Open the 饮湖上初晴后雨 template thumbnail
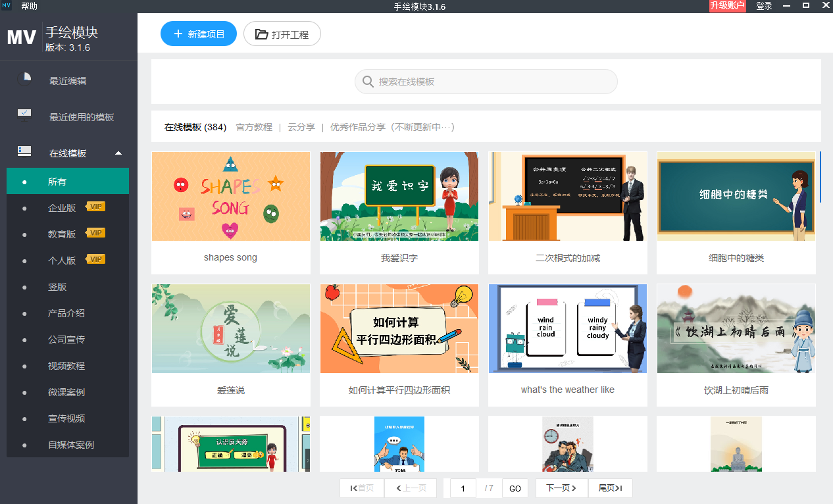 (x=736, y=328)
